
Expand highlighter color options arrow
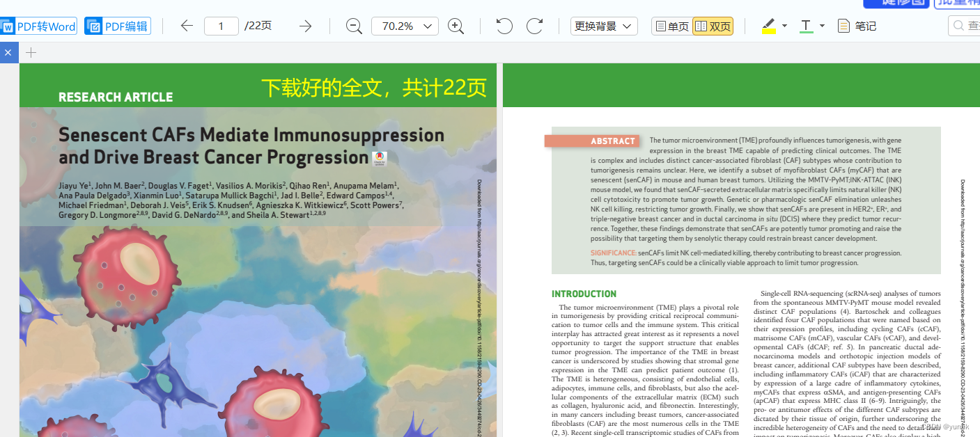tap(785, 26)
